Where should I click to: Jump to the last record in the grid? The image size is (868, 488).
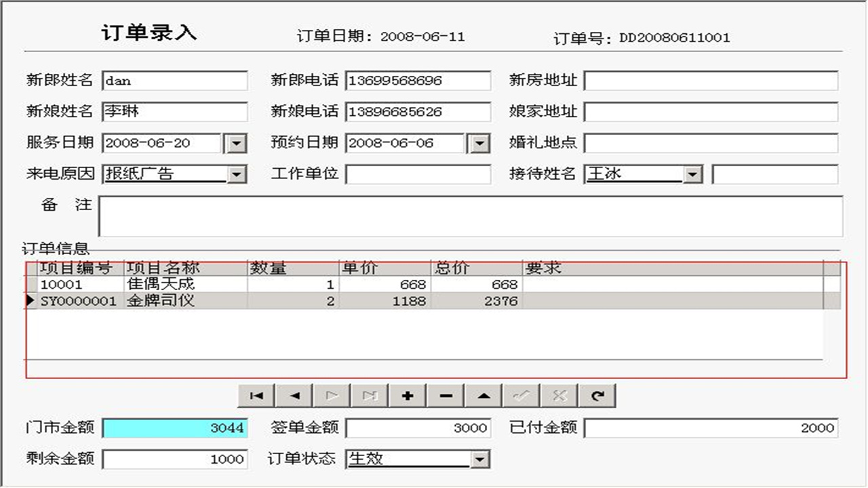pyautogui.click(x=368, y=396)
